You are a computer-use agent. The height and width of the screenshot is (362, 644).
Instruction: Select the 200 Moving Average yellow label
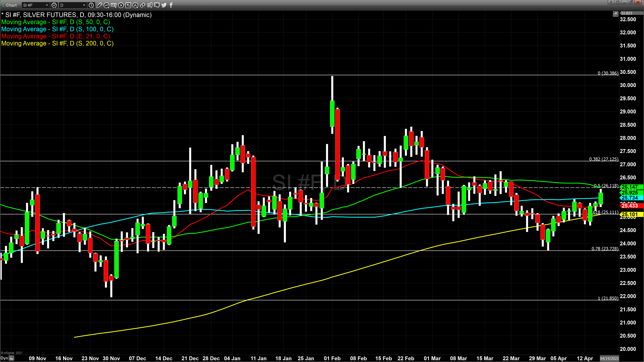(57, 43)
